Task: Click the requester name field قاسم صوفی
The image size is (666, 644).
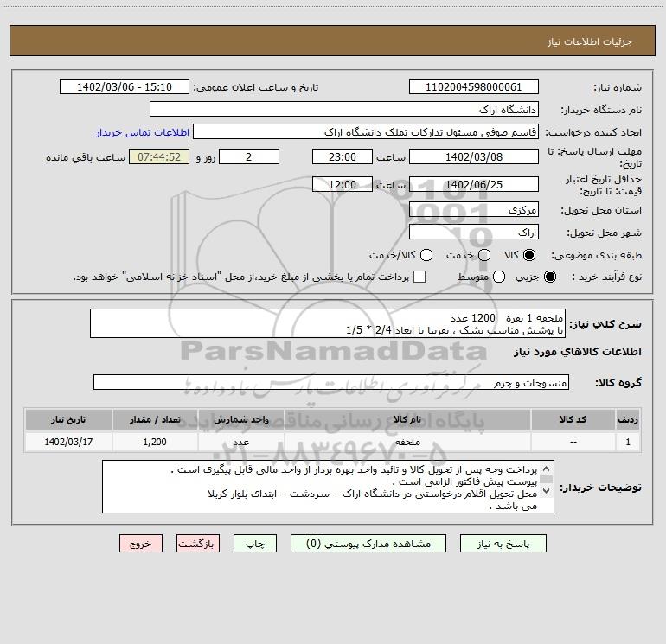Action: 365,131
